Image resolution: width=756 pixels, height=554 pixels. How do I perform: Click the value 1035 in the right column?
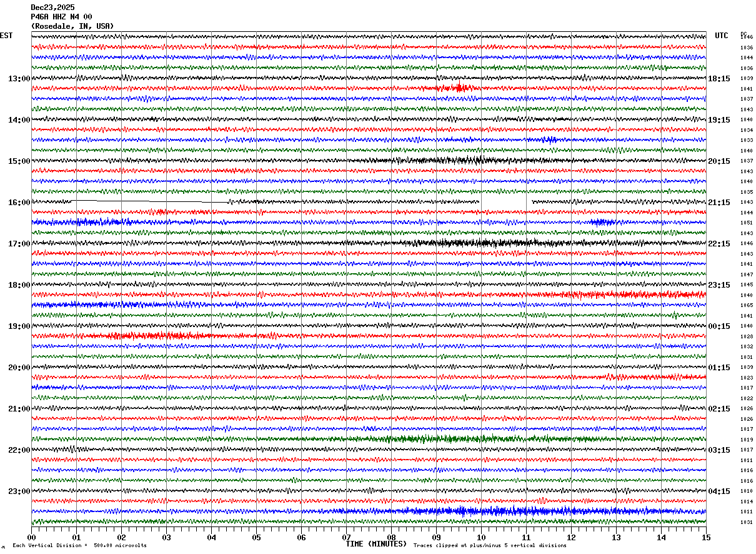coord(747,192)
